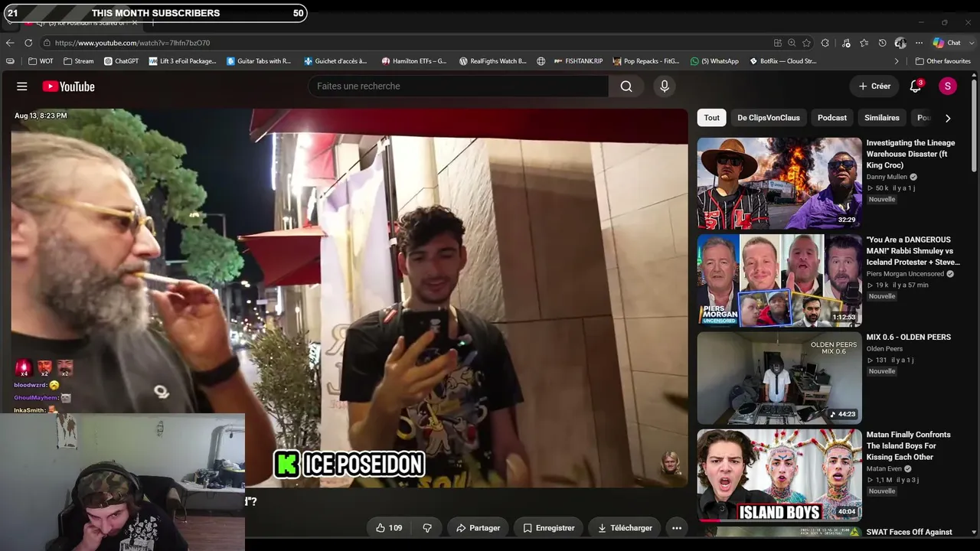The width and height of the screenshot is (980, 551).
Task: Open YouTube notifications bell
Action: [x=916, y=86]
